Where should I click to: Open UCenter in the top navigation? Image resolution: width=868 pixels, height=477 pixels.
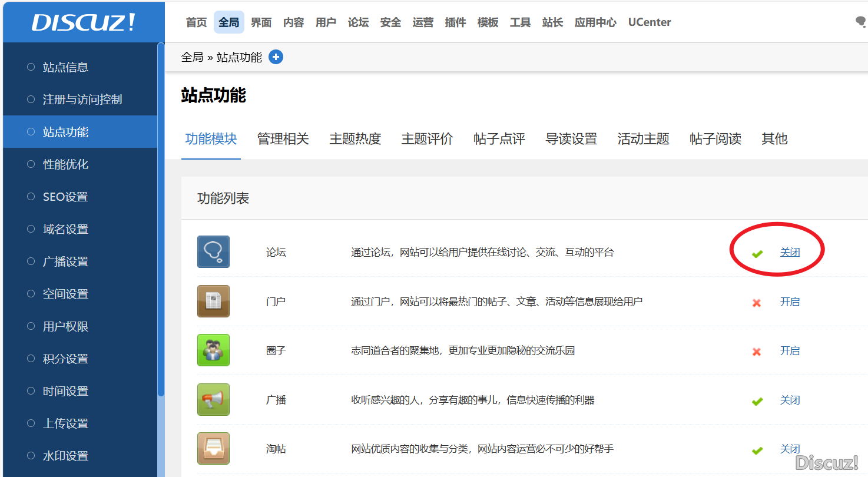(x=649, y=22)
